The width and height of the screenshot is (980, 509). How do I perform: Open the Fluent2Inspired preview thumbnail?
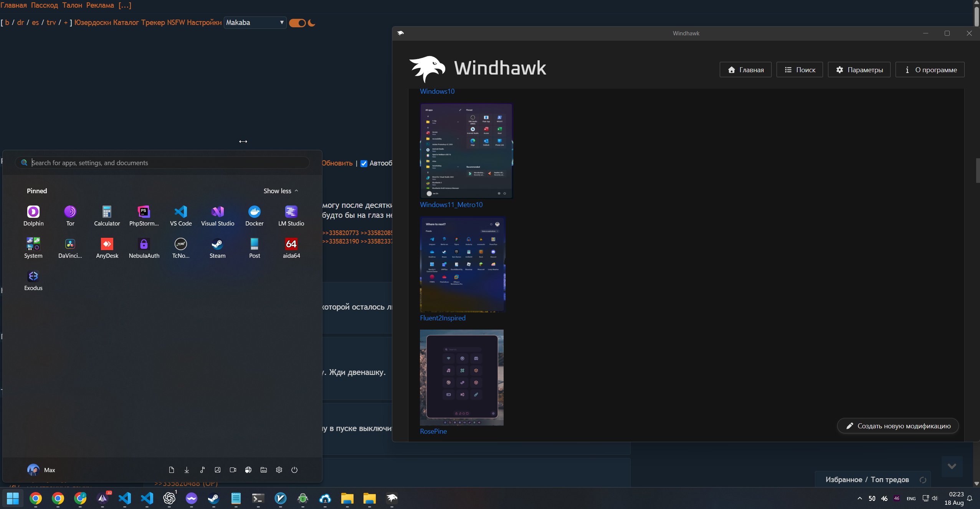(463, 264)
